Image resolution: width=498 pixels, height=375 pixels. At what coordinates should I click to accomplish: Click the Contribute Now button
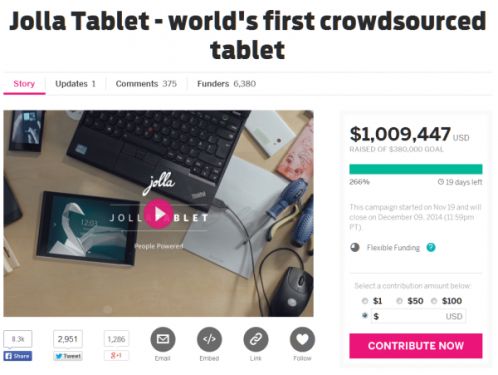pyautogui.click(x=416, y=346)
